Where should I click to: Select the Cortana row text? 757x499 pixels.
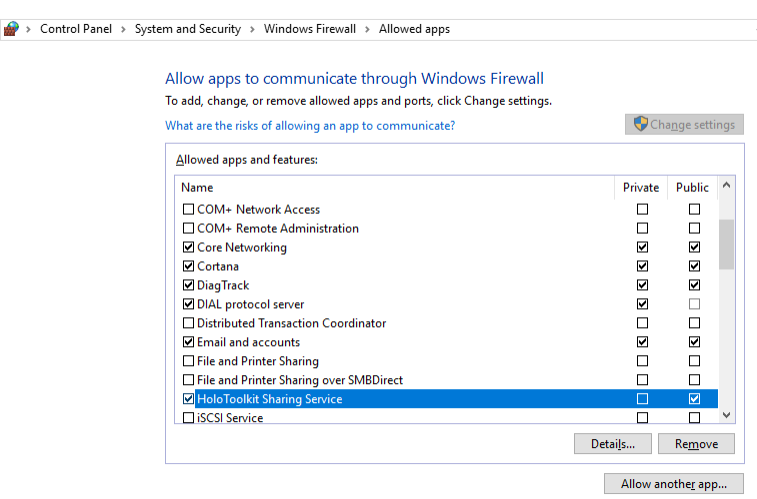coord(218,266)
